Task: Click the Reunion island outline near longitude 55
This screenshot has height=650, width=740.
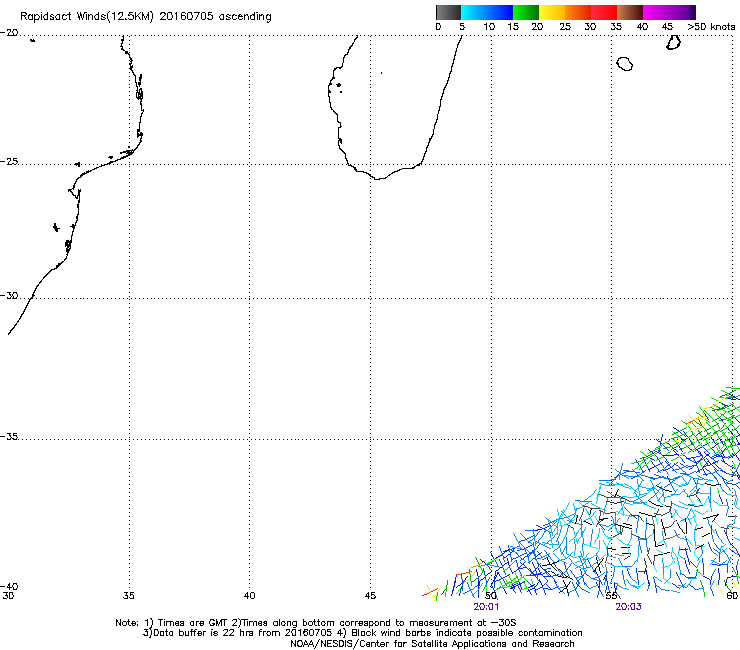Action: click(624, 64)
